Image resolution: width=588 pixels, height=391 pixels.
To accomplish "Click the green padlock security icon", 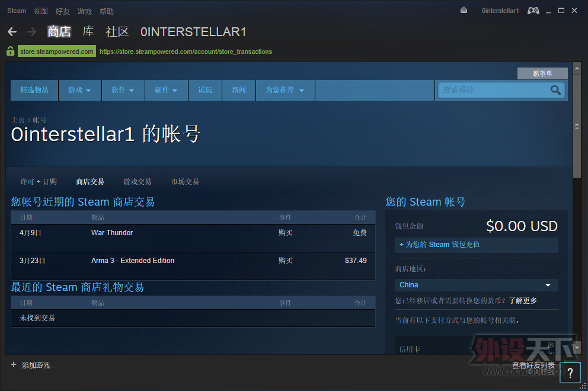I will pyautogui.click(x=11, y=51).
